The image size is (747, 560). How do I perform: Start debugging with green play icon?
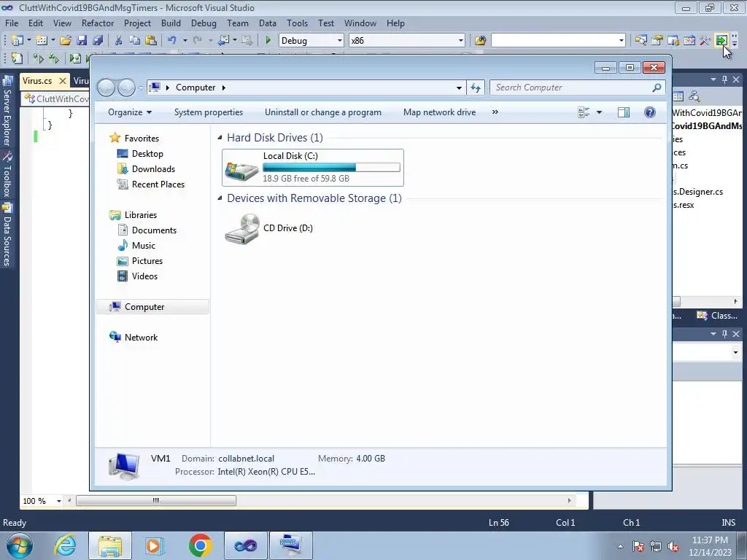click(268, 41)
